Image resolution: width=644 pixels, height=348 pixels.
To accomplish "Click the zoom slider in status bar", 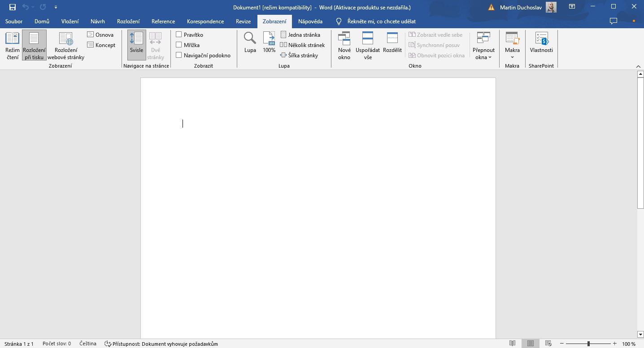I will click(588, 344).
